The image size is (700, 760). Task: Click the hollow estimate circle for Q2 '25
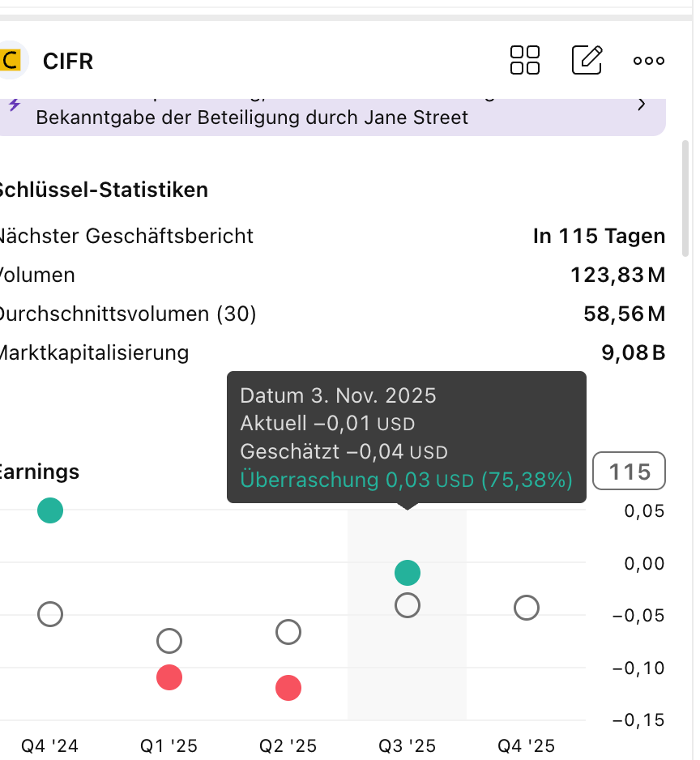(288, 632)
